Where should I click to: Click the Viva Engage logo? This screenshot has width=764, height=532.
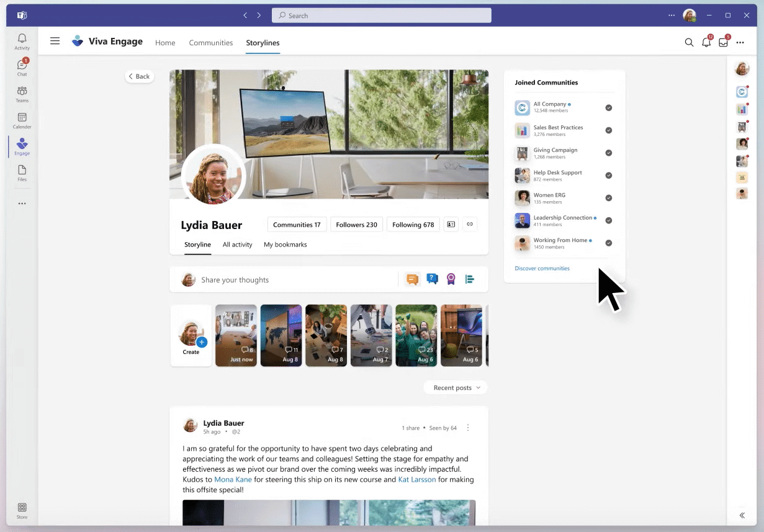pyautogui.click(x=78, y=42)
